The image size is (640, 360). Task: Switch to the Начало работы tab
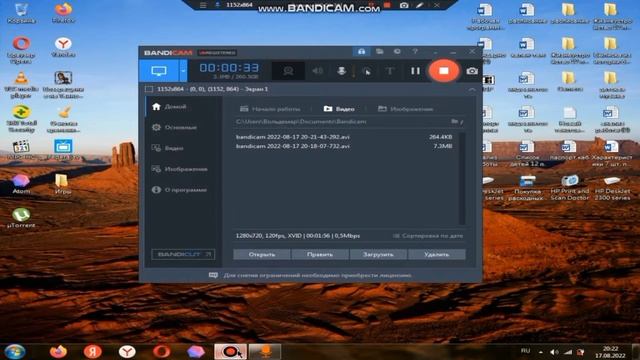270,109
